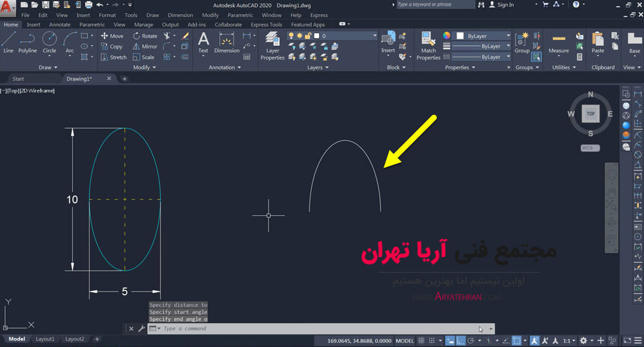Toggle object snap (square icon)
Screen dimensions: 644x347
[x=517, y=341]
